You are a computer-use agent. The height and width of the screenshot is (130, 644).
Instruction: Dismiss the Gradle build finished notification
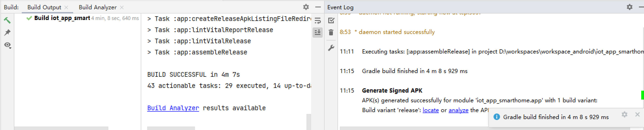pos(637,115)
